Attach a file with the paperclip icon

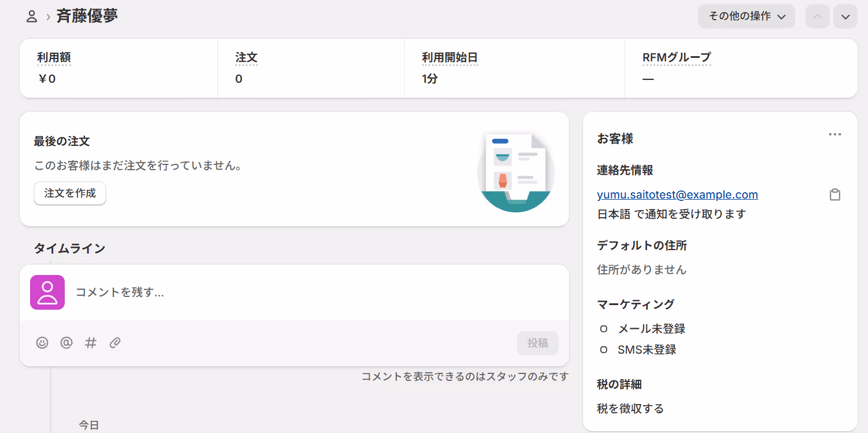click(115, 343)
